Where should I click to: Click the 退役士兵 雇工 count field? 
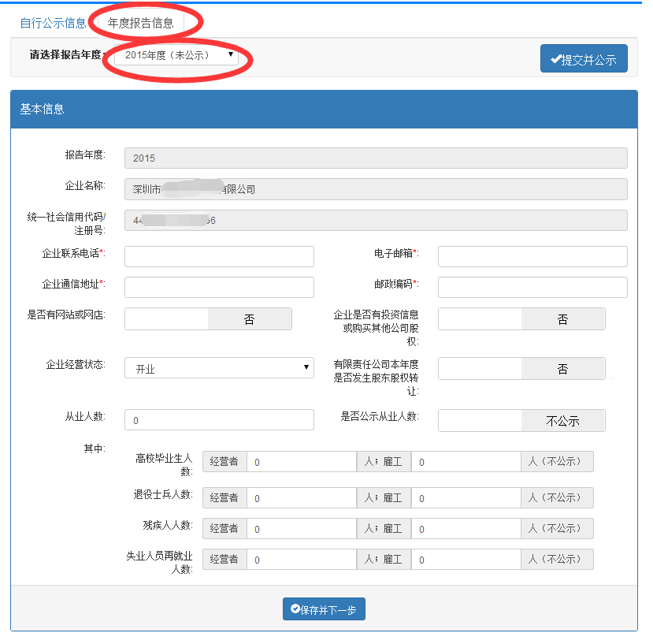(466, 497)
